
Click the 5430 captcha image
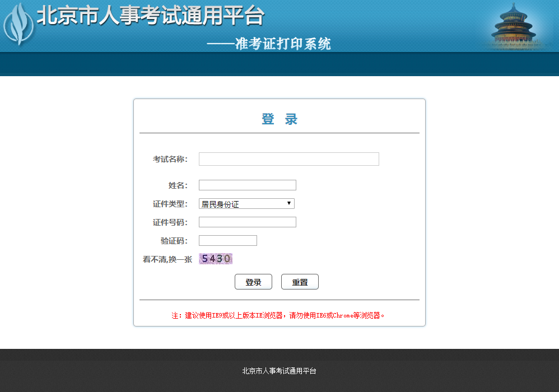[216, 259]
